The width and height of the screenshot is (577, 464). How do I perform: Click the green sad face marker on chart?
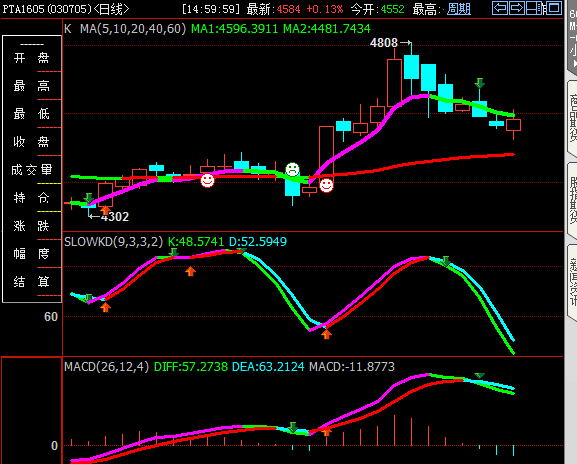293,169
